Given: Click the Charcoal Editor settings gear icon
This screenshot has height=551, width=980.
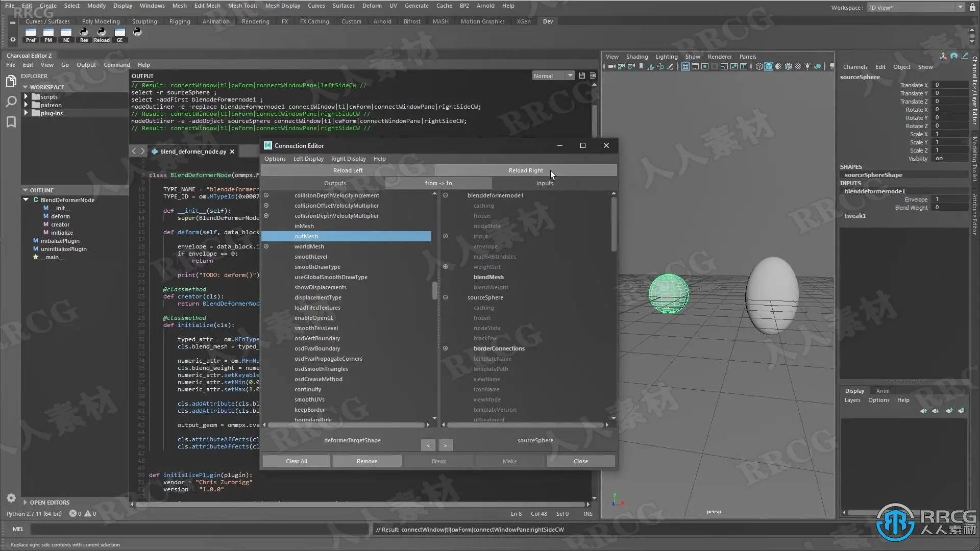Looking at the screenshot, I should [x=11, y=498].
